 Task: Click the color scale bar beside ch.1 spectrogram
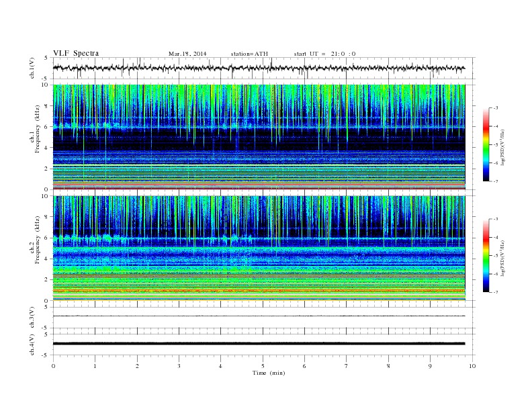point(486,145)
